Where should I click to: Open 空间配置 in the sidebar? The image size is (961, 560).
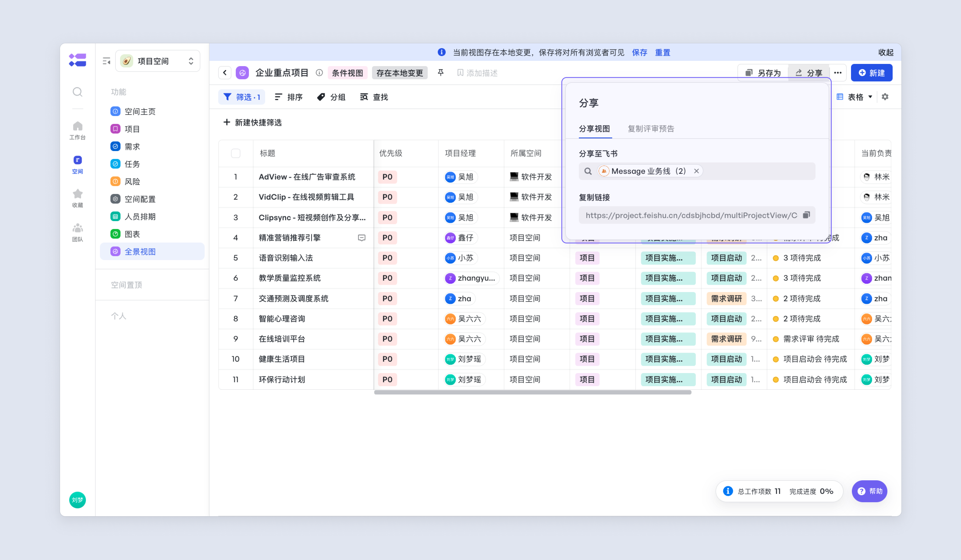pyautogui.click(x=152, y=199)
